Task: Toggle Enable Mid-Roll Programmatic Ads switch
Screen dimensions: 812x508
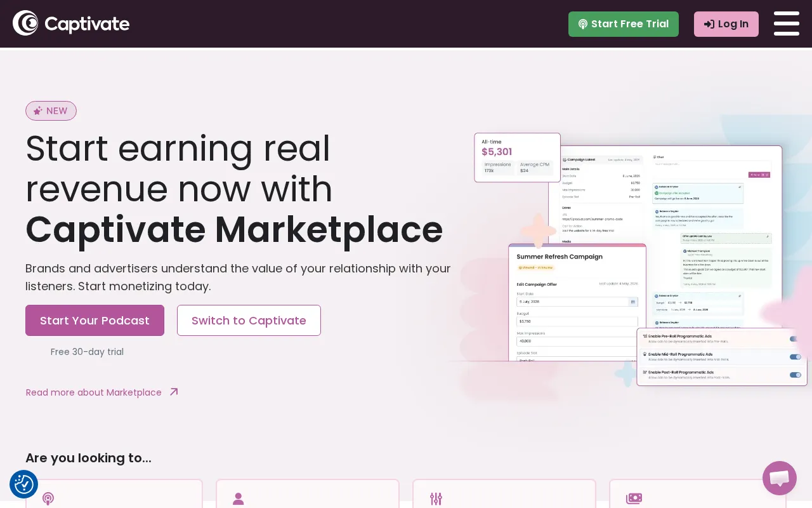Action: pyautogui.click(x=796, y=357)
